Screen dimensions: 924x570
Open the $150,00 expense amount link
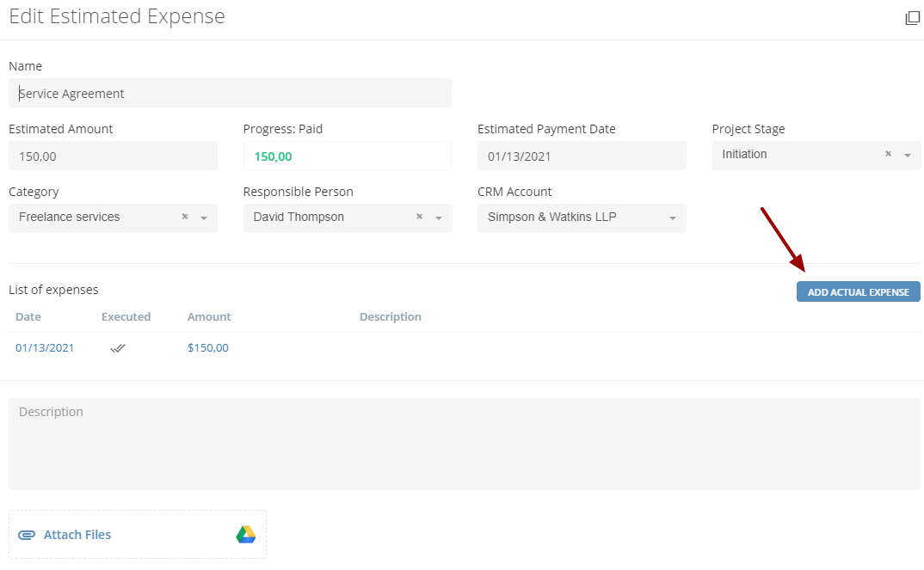click(208, 348)
